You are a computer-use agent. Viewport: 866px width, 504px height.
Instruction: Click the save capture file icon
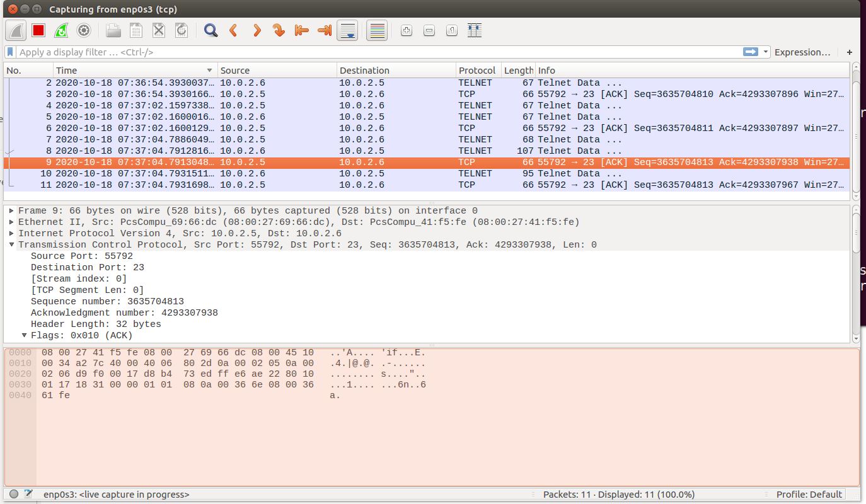click(136, 30)
